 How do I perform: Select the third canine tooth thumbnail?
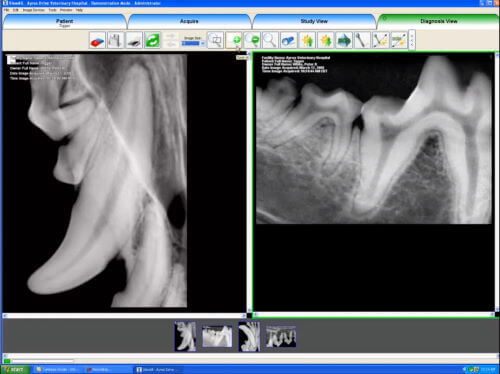249,336
